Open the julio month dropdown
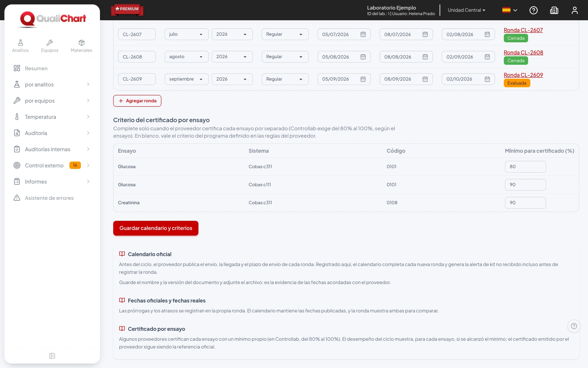 tap(187, 34)
